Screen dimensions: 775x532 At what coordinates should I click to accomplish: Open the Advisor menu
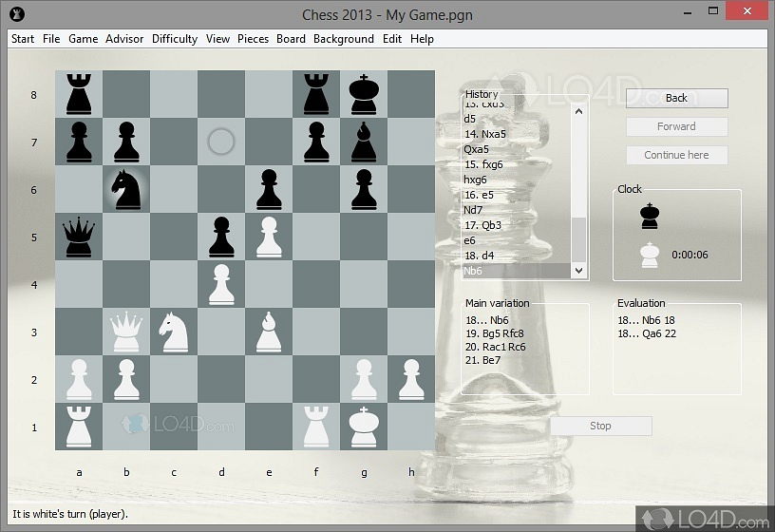(124, 39)
